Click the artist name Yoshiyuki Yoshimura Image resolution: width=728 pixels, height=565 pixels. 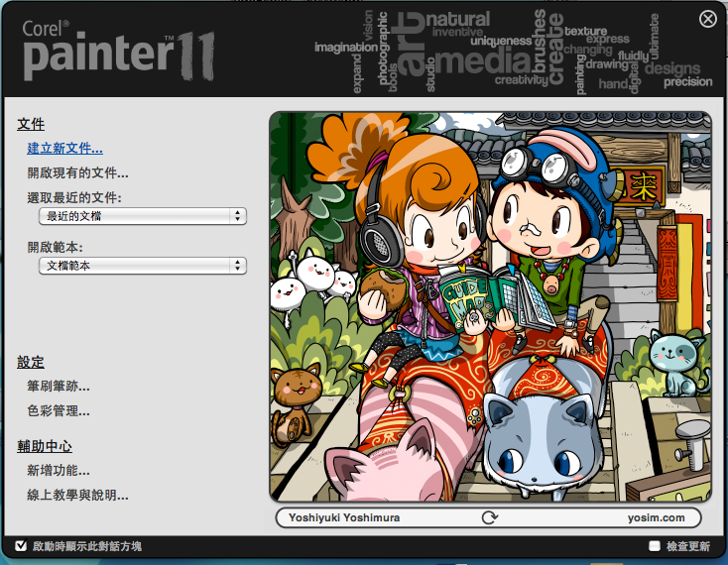coord(344,517)
